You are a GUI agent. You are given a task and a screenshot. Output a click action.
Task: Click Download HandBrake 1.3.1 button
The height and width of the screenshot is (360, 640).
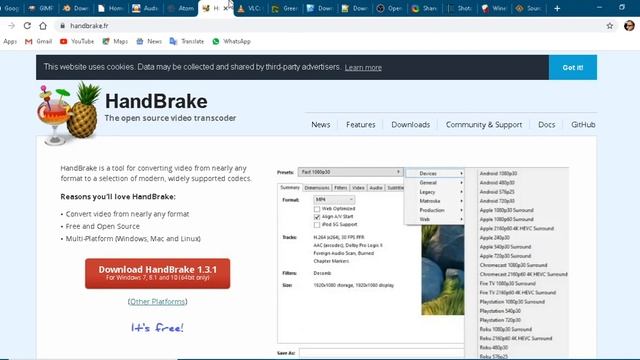pos(158,273)
